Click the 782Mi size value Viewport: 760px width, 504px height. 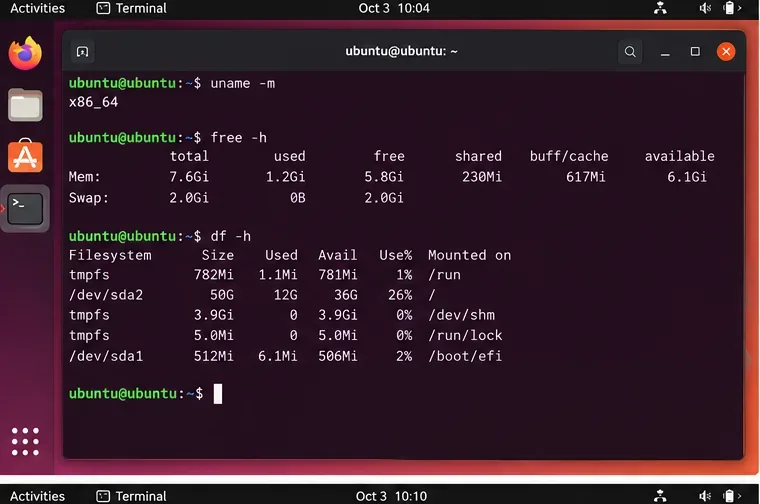coord(214,275)
